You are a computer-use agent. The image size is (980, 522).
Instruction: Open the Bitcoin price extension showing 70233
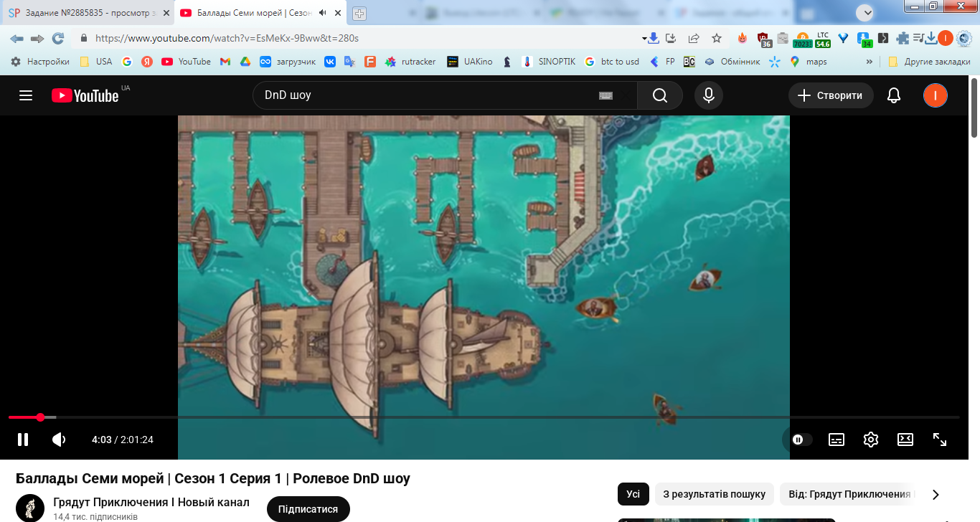pyautogui.click(x=801, y=39)
